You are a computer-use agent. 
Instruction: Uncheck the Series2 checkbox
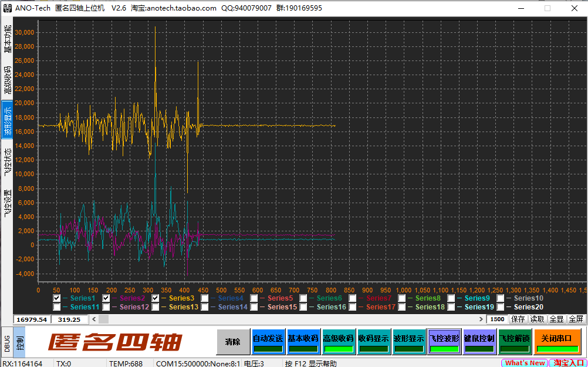click(106, 298)
